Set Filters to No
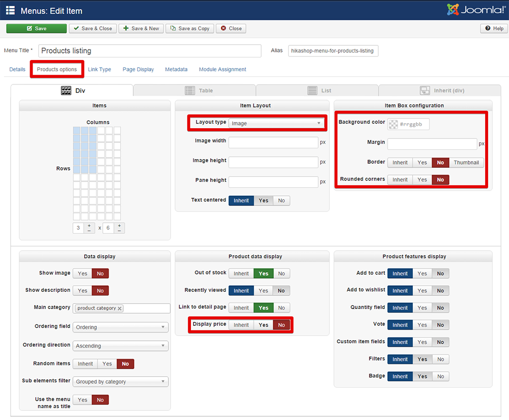The height and width of the screenshot is (420, 509). (440, 359)
